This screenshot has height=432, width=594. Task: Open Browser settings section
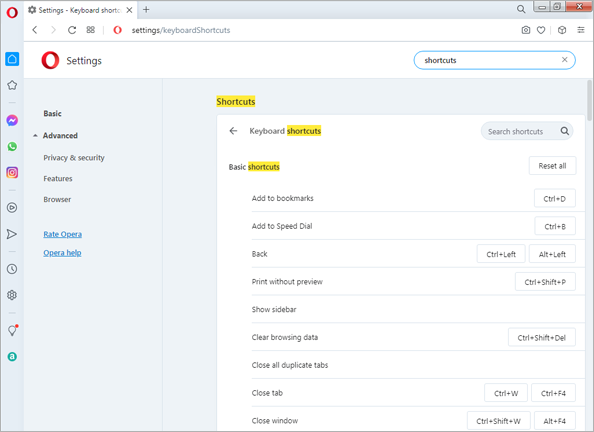click(x=57, y=199)
